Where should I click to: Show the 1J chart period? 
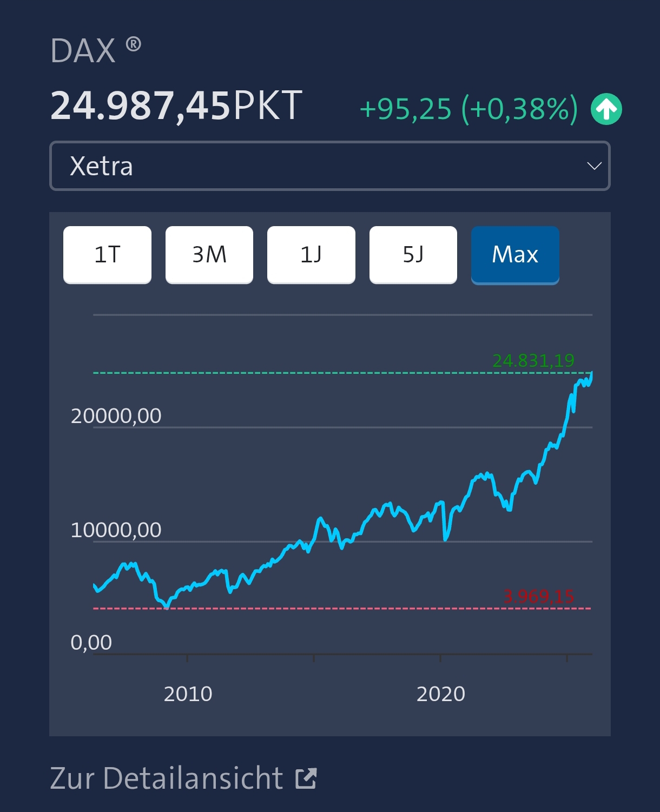pos(311,254)
